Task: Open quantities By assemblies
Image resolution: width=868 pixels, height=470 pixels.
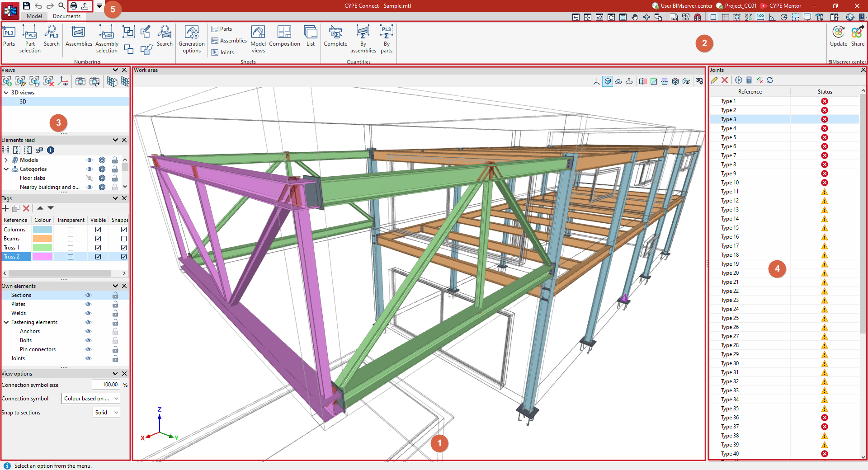Action: [363, 39]
